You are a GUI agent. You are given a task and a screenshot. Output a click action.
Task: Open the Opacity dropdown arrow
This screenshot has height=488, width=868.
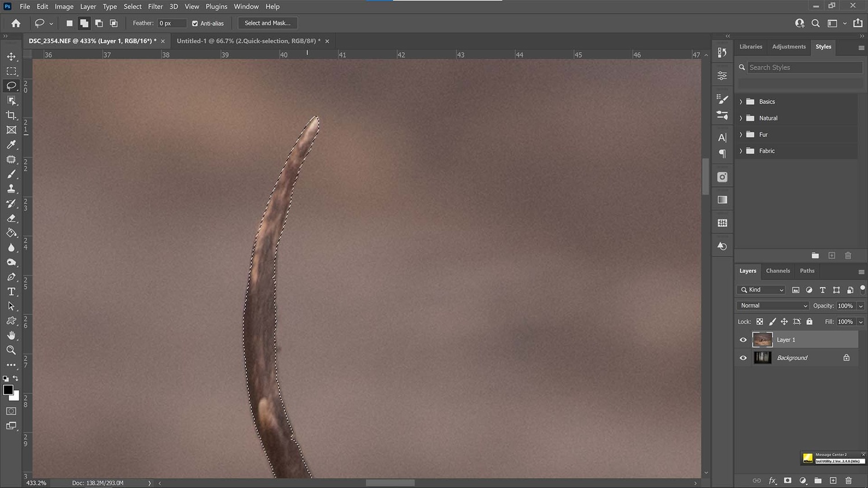pyautogui.click(x=860, y=306)
